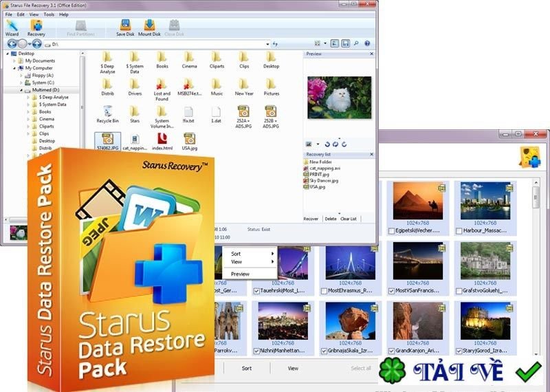Expand the My Documents tree node
This screenshot has height=392, width=550.
pos(14,61)
